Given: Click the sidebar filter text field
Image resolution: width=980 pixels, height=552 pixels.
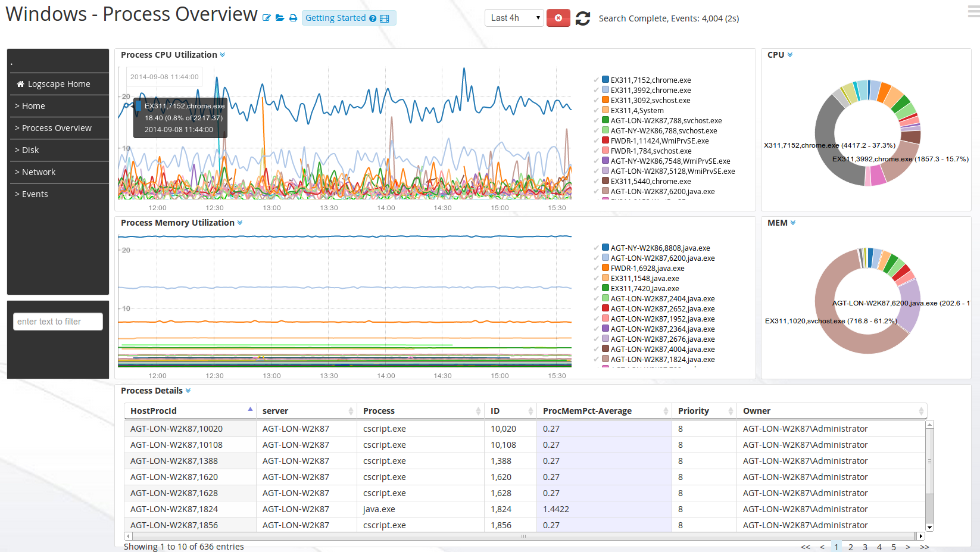Looking at the screenshot, I should click(x=58, y=322).
